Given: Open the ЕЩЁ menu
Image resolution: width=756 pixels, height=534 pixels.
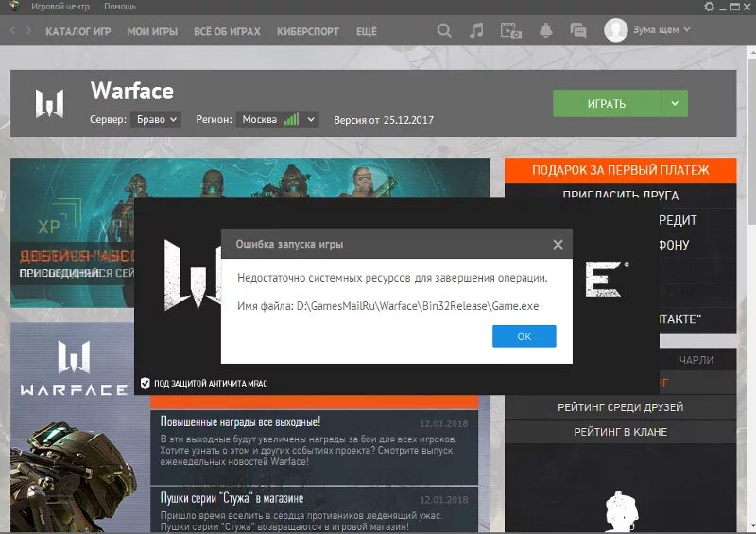Looking at the screenshot, I should [x=367, y=31].
